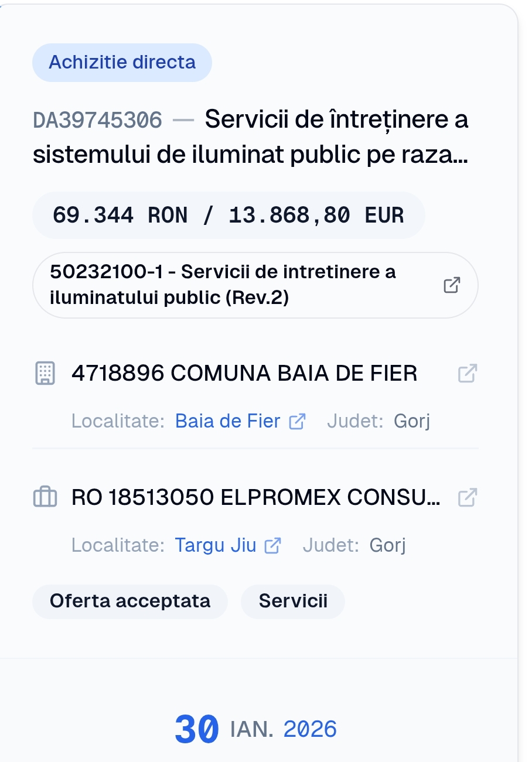Screen dimensions: 532x762
Task: Click the 69.344 RON price badge
Action: coord(228,215)
